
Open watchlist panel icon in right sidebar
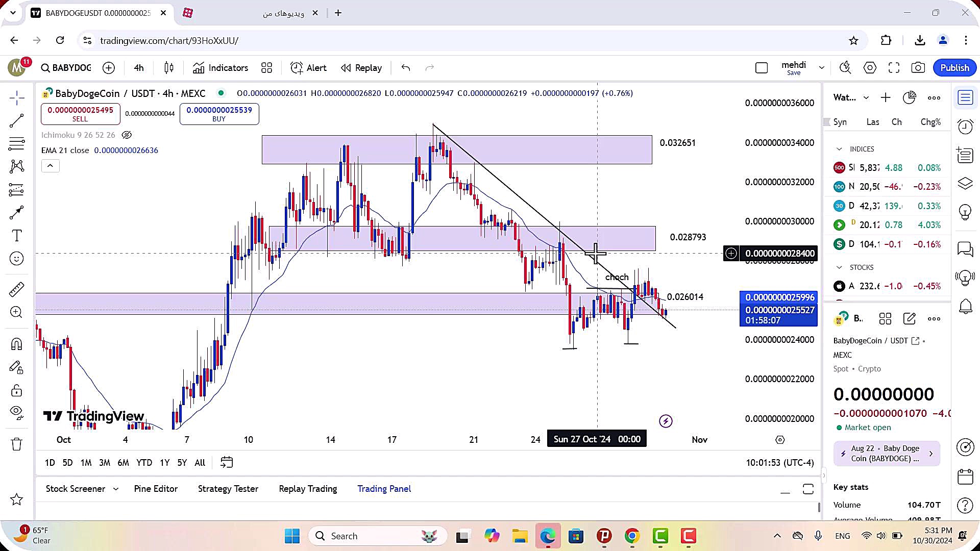coord(965,97)
